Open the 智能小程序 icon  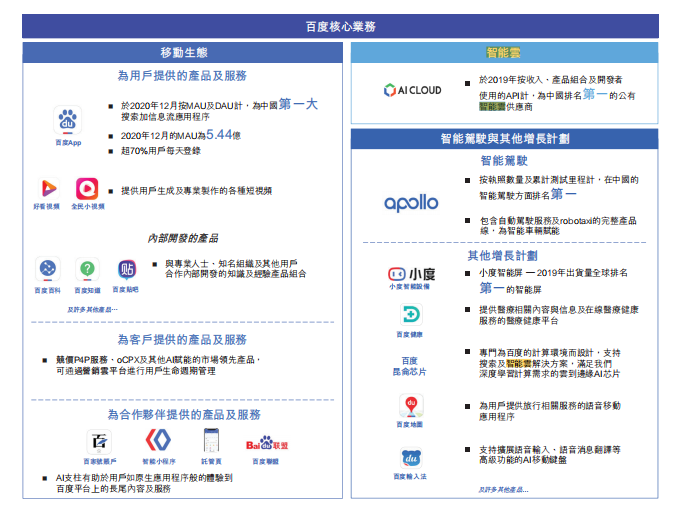[157, 440]
